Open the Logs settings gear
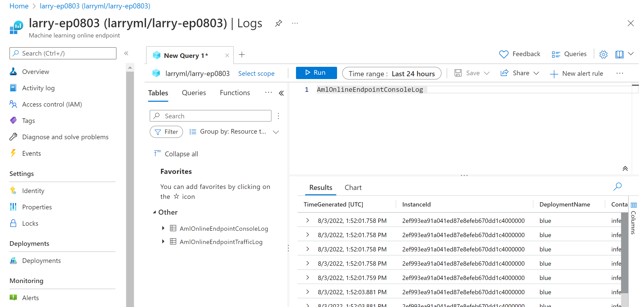This screenshot has height=307, width=644. (603, 54)
